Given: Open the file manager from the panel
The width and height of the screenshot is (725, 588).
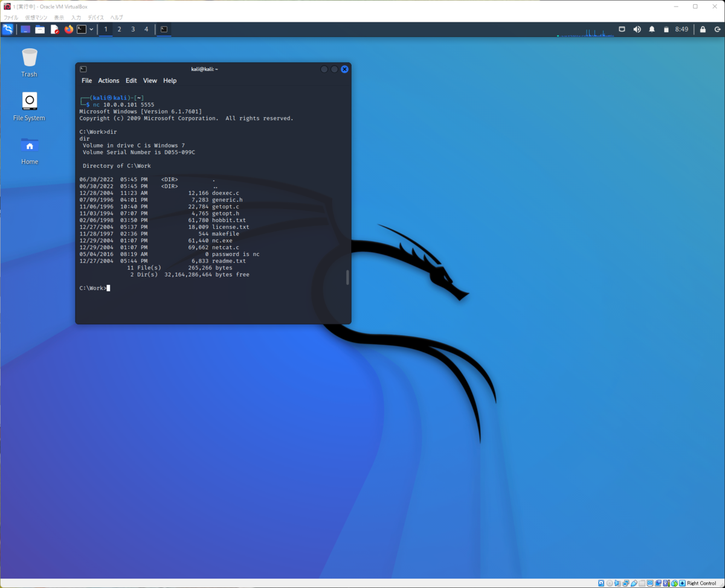Looking at the screenshot, I should (x=40, y=29).
